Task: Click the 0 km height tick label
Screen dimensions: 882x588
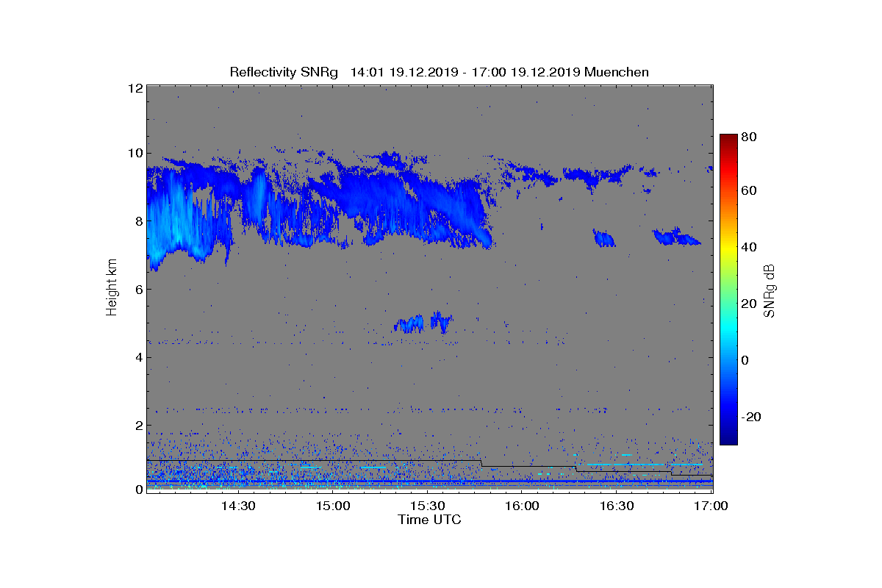Action: (x=138, y=490)
